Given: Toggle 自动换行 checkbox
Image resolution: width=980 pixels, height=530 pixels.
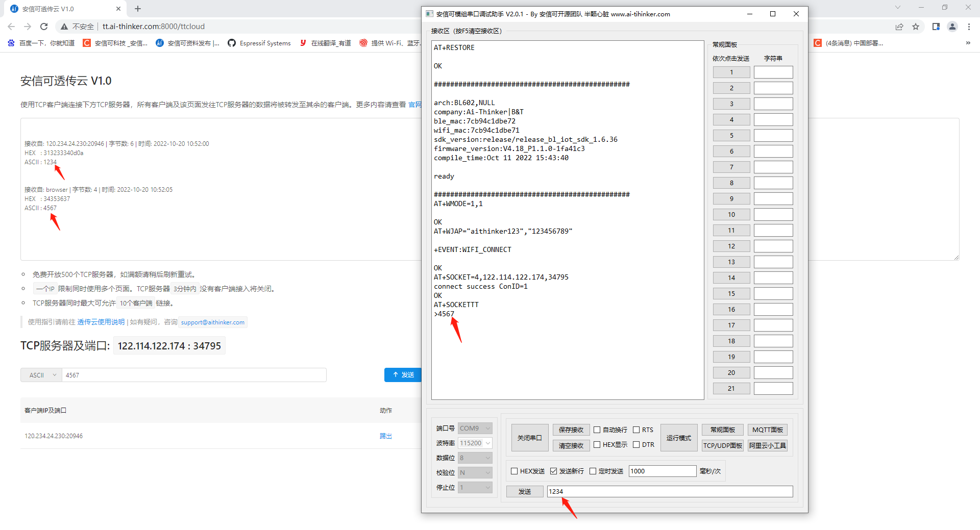Looking at the screenshot, I should 597,430.
